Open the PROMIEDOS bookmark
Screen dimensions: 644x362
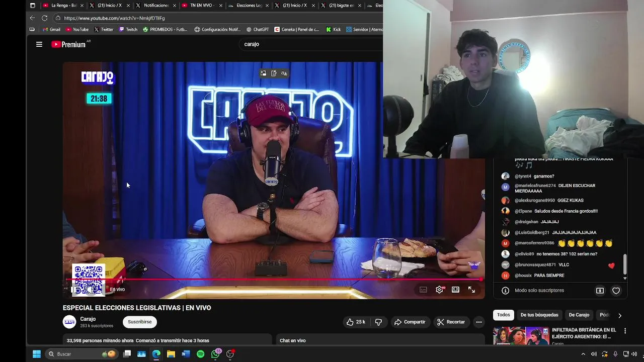(165, 30)
